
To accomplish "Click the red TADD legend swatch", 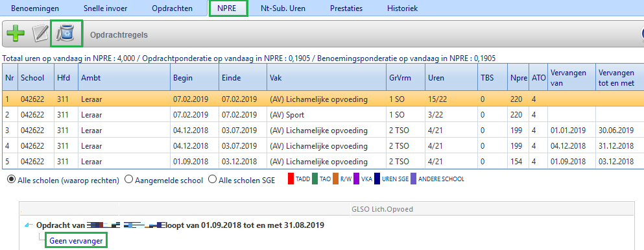I will coord(291,179).
